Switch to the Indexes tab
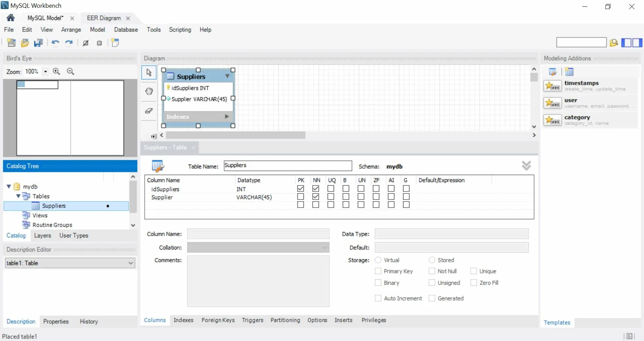 point(183,320)
